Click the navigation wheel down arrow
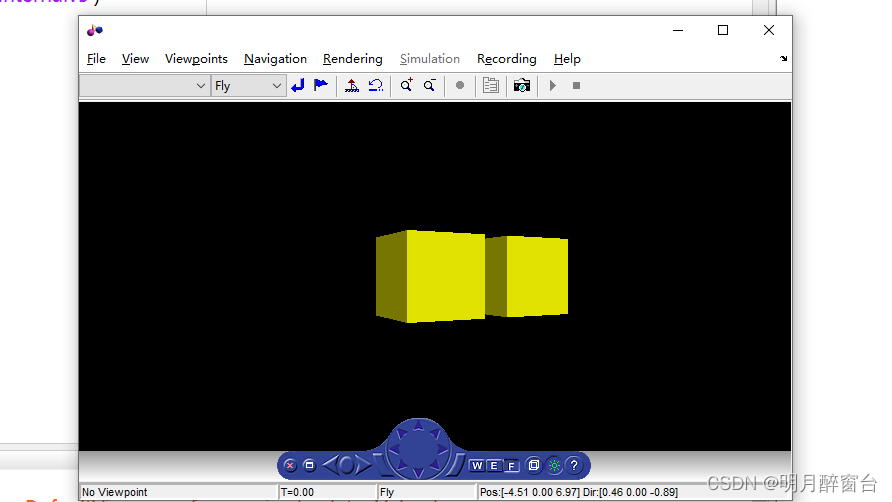 419,472
